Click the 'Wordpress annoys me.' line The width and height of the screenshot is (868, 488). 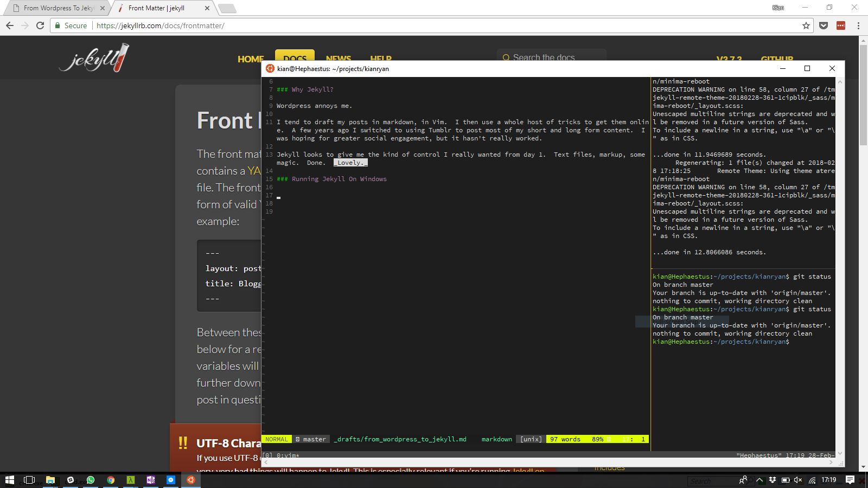pyautogui.click(x=314, y=106)
